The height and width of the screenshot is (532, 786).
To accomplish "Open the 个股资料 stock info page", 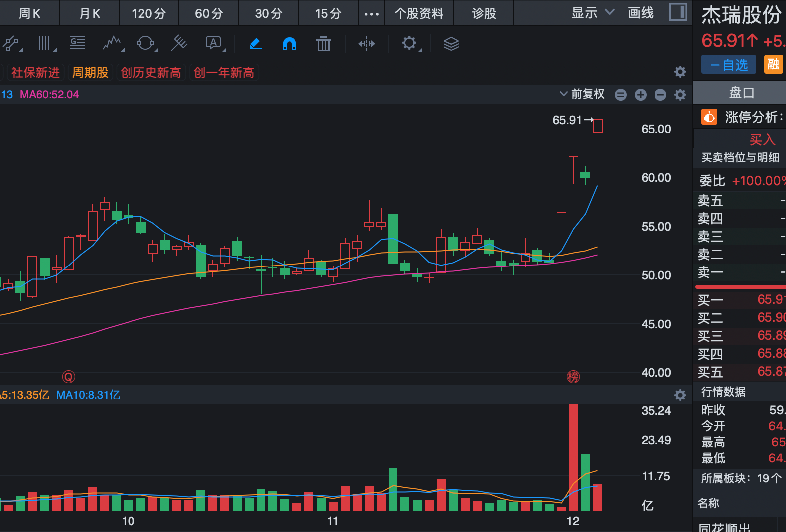I will pos(418,13).
